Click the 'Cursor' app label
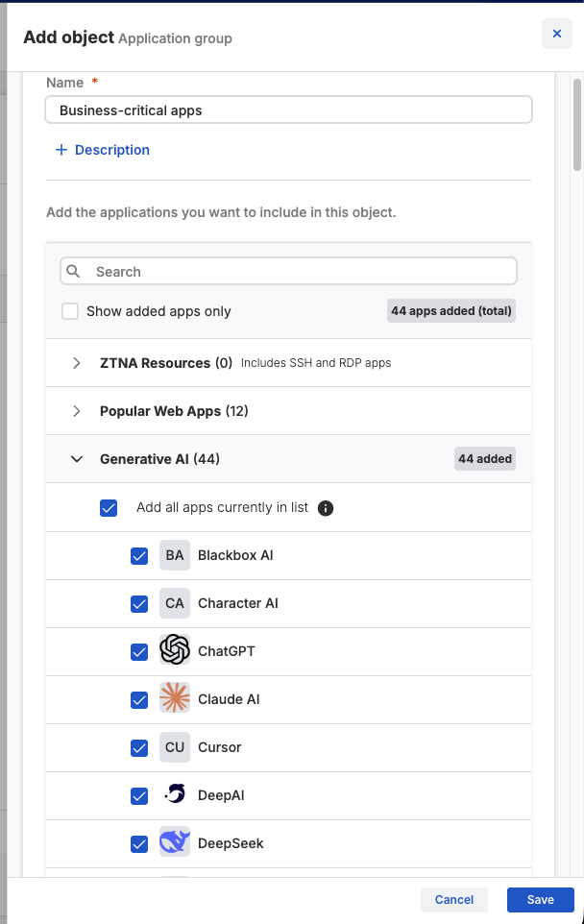 point(219,747)
